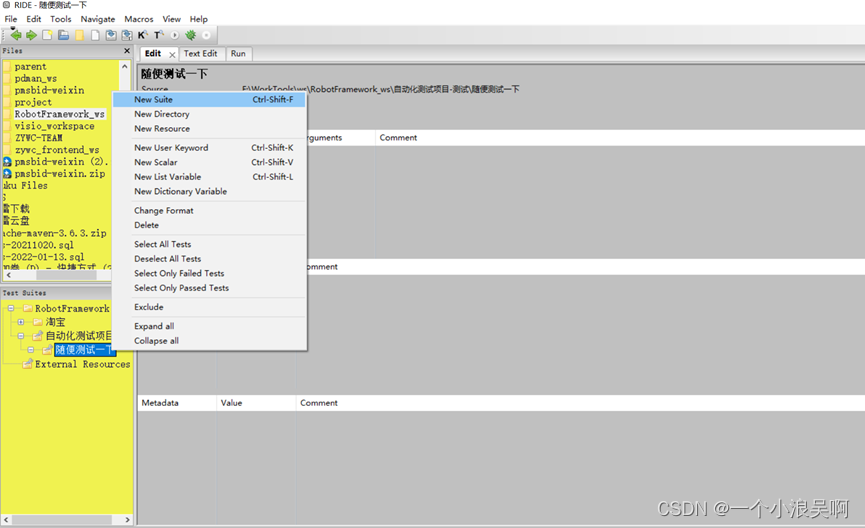Click the K Search Keywords icon

tap(142, 35)
